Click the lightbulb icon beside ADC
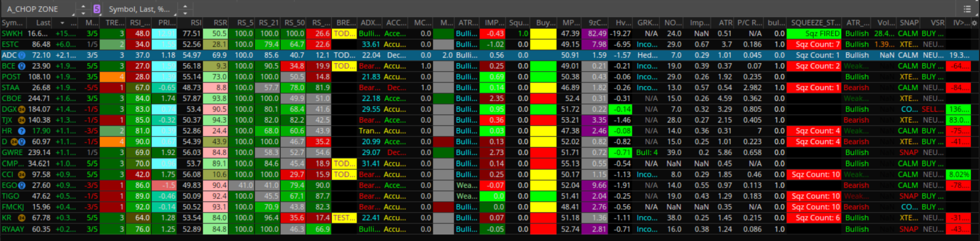 tap(22, 55)
